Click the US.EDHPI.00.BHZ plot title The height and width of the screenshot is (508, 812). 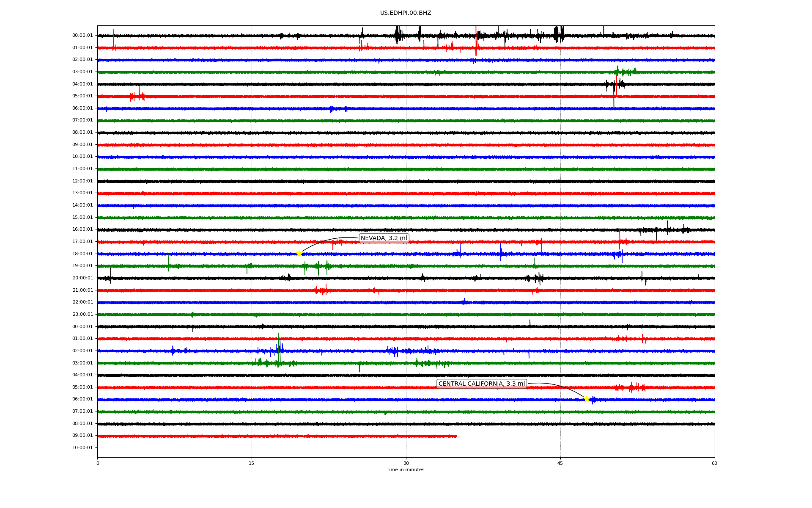[x=406, y=13]
